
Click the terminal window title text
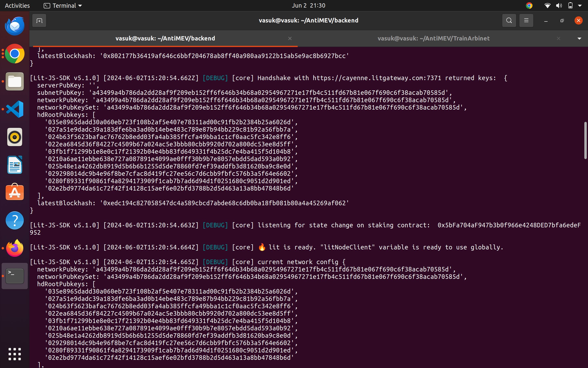[x=308, y=20]
